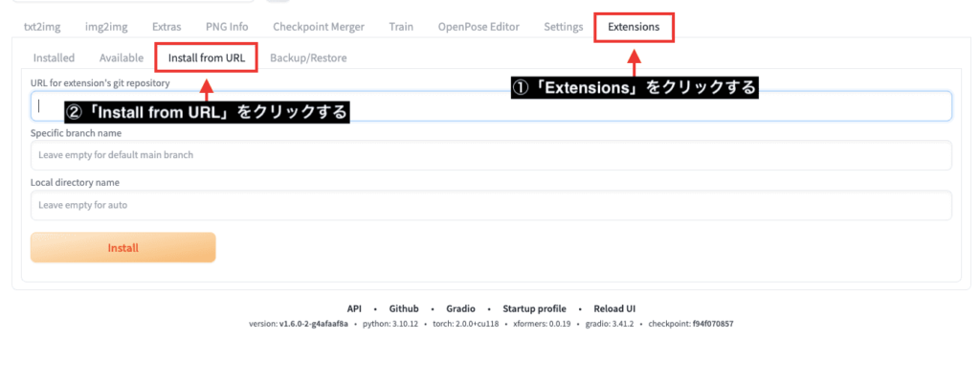The width and height of the screenshot is (980, 386).
Task: Open the img2img tab
Action: click(x=106, y=26)
